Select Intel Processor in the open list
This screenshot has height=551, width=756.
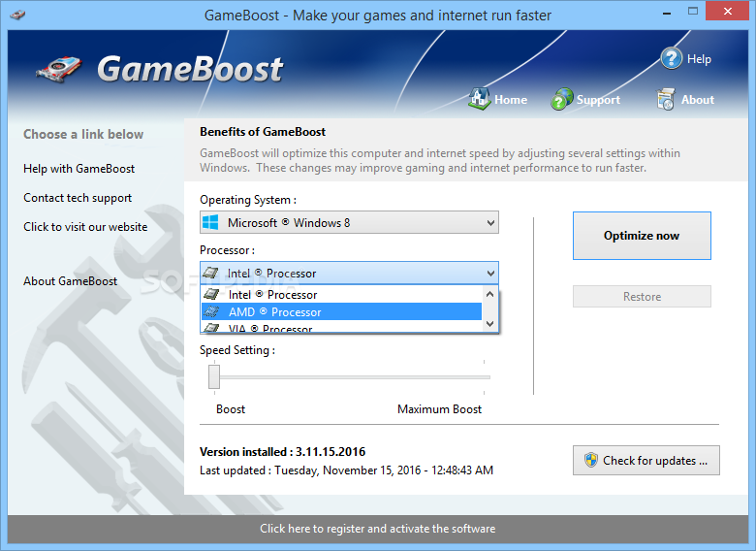(x=341, y=294)
